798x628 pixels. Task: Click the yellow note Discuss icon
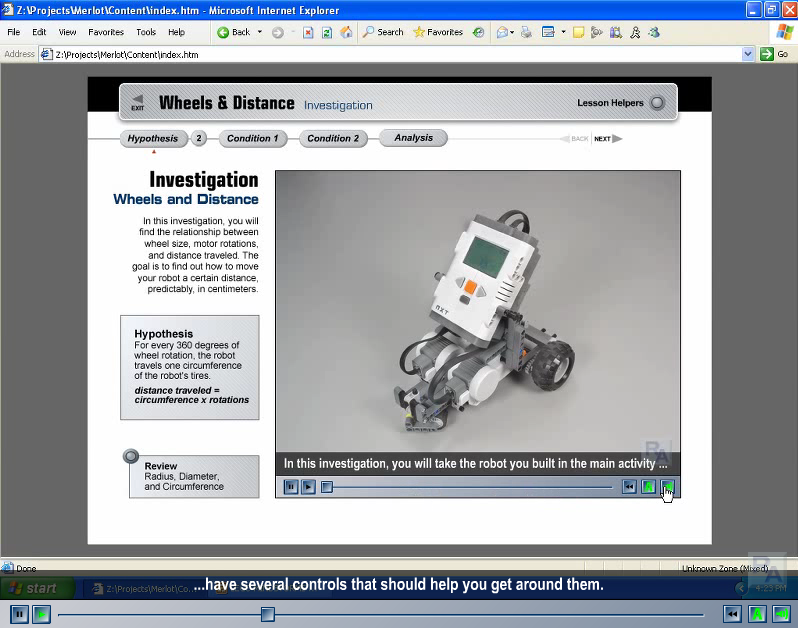(x=578, y=33)
